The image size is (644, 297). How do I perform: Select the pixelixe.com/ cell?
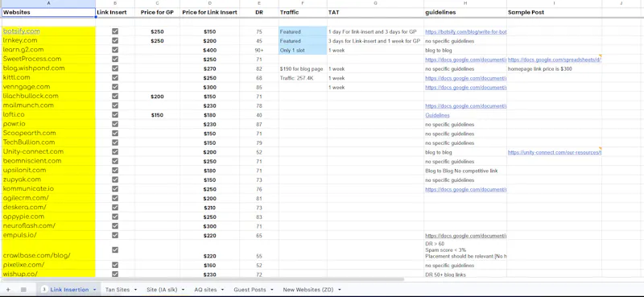48,265
